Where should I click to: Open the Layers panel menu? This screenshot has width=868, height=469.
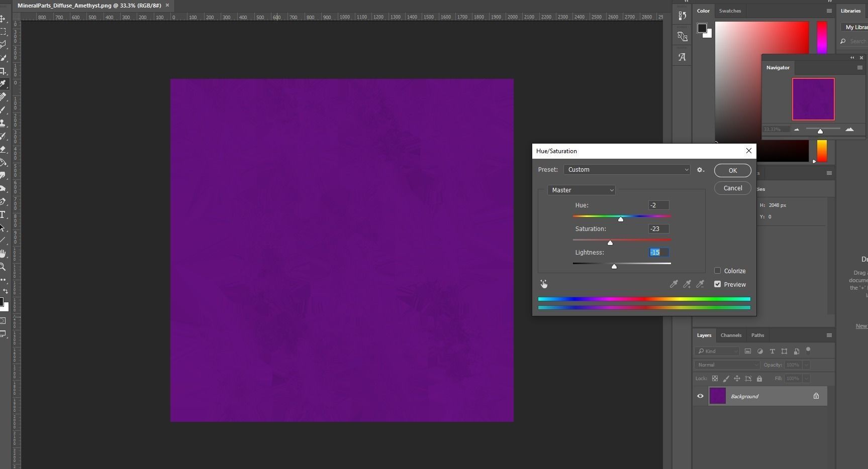[x=829, y=335]
